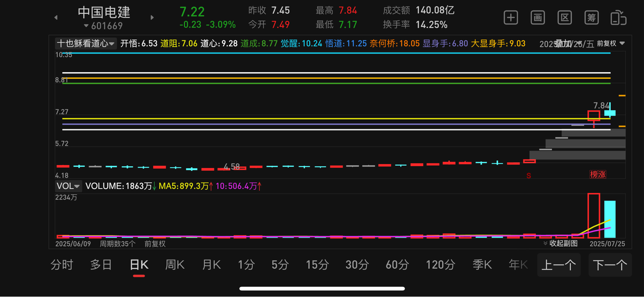Tap the add-to-watchlist plus icon
Viewport: 644px width, 297px height.
(511, 18)
